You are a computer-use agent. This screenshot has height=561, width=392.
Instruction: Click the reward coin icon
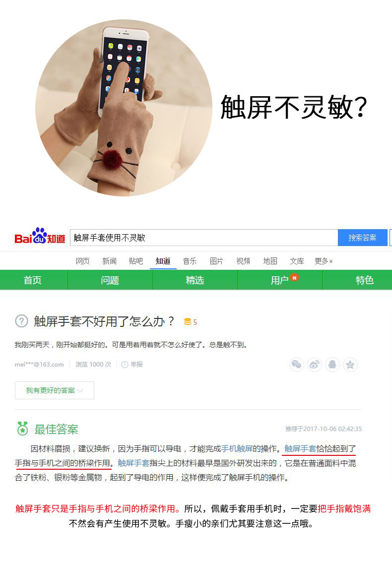point(187,321)
